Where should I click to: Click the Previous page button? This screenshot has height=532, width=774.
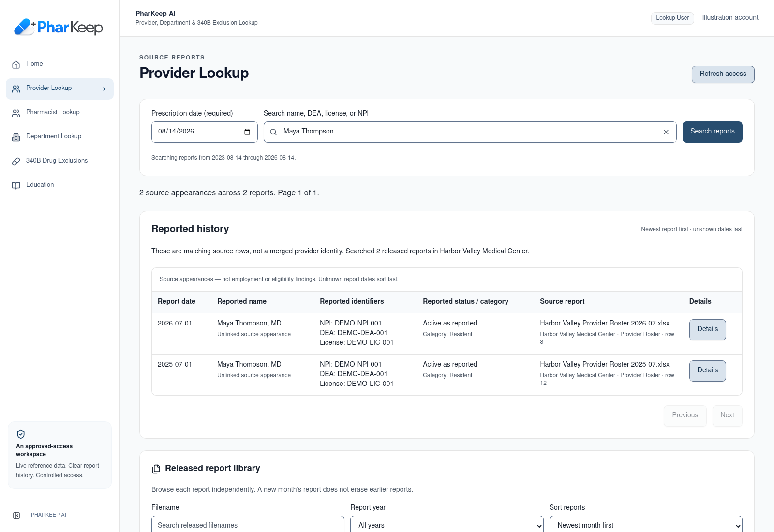pyautogui.click(x=685, y=415)
